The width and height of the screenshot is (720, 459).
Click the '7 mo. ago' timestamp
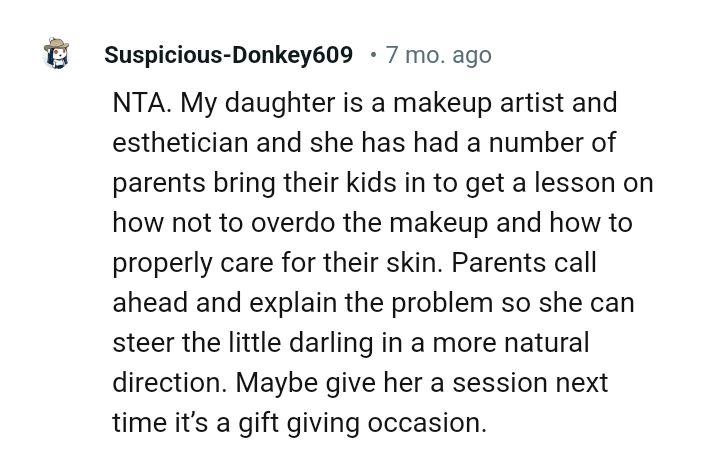[438, 55]
